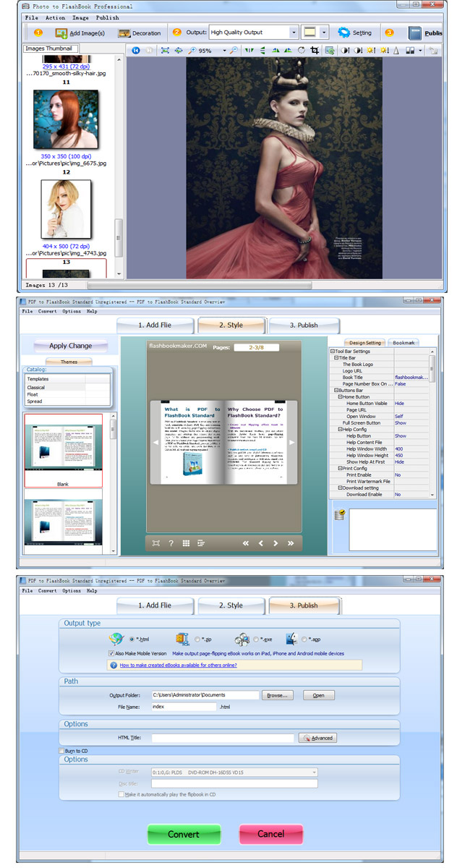Click the HTML Title input field
Image resolution: width=457 pixels, height=868 pixels.
(x=223, y=738)
